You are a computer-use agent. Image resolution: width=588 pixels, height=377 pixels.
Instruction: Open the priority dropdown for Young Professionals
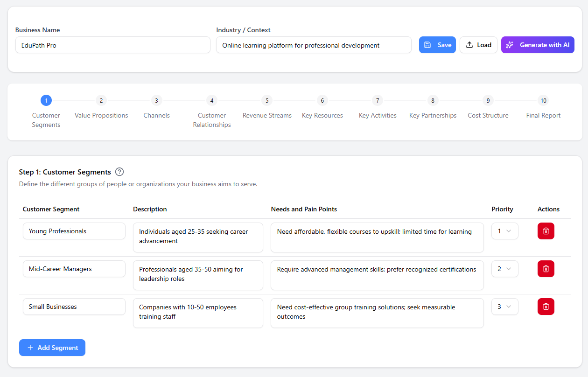point(504,230)
